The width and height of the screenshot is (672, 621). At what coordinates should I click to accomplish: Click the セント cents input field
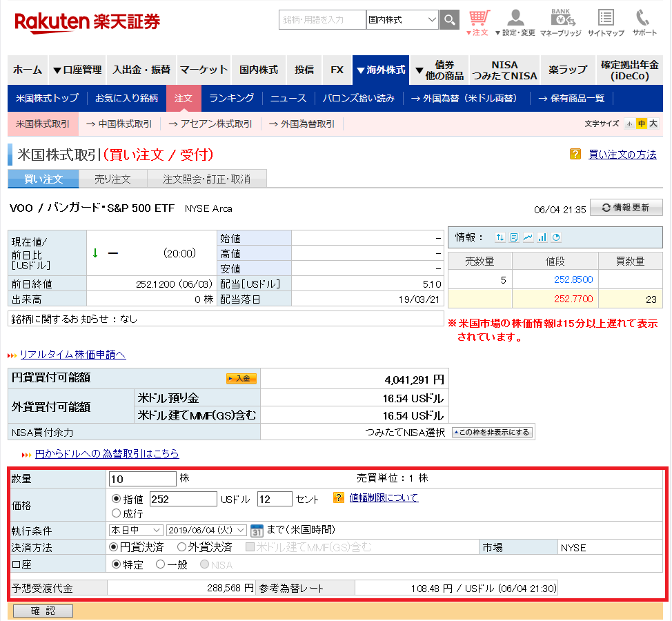pyautogui.click(x=275, y=499)
